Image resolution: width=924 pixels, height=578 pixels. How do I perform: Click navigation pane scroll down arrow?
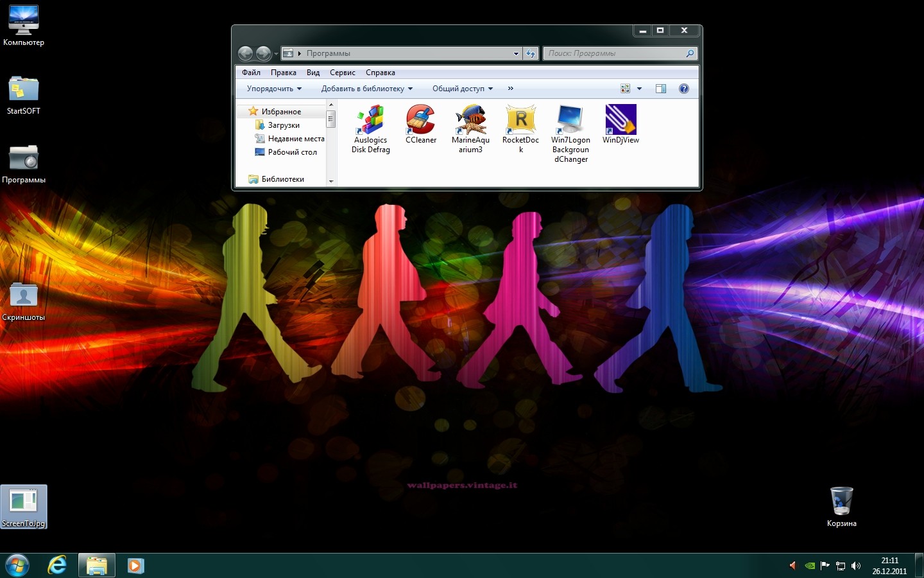click(331, 182)
